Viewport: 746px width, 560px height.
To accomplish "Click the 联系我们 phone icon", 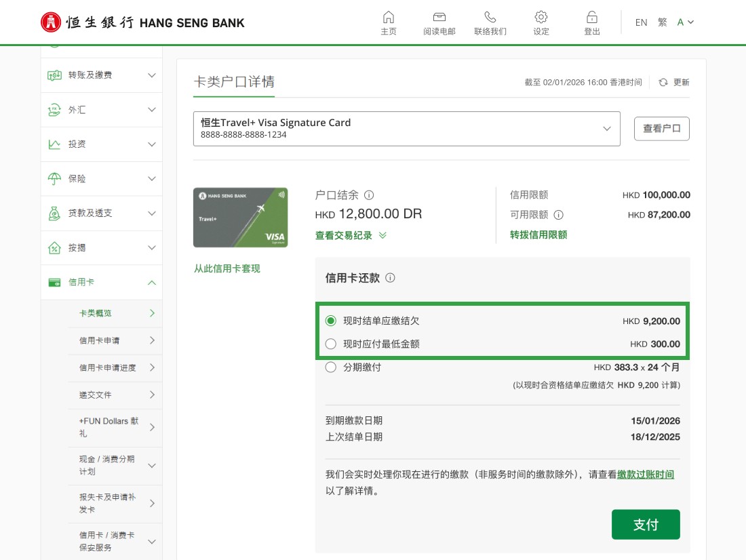I will (490, 22).
